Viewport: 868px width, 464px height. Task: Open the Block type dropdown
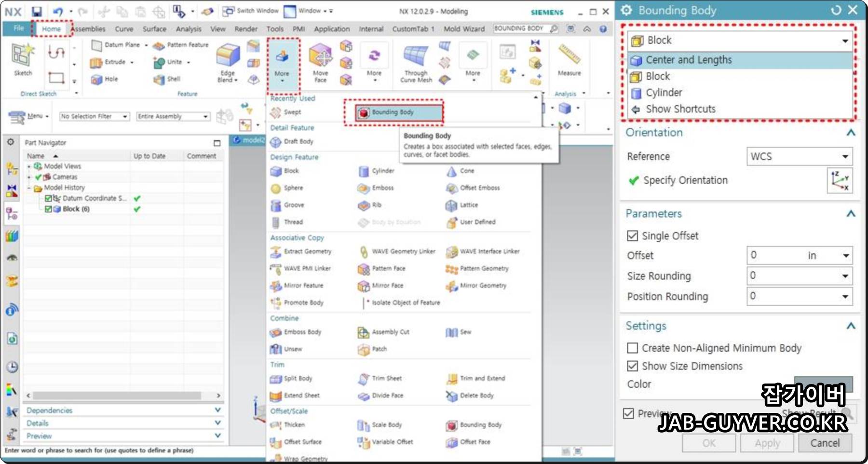point(740,41)
